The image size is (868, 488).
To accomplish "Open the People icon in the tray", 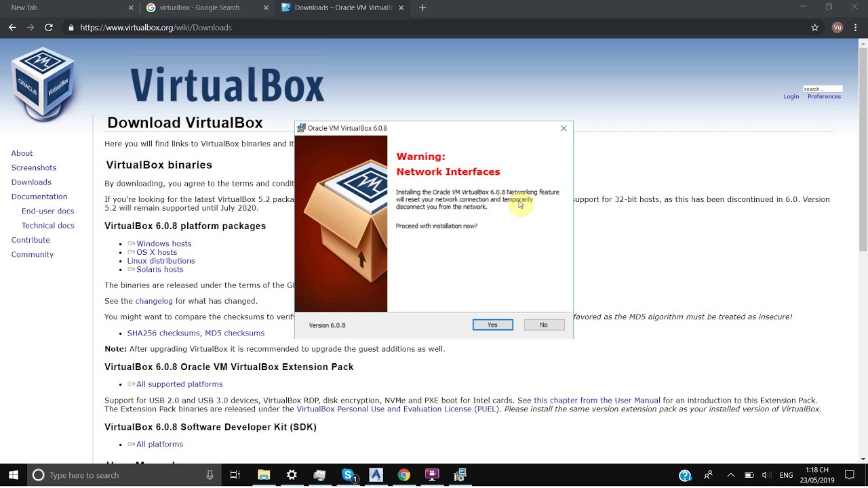I will point(708,475).
